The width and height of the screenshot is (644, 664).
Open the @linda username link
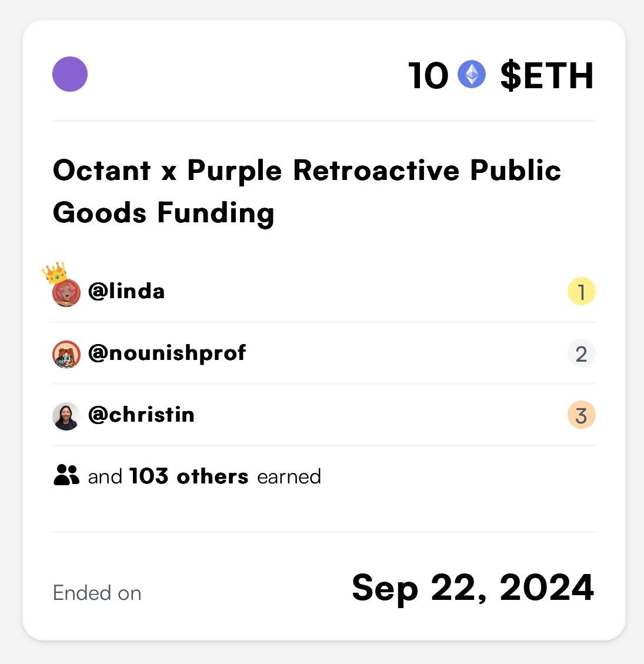pyautogui.click(x=126, y=291)
